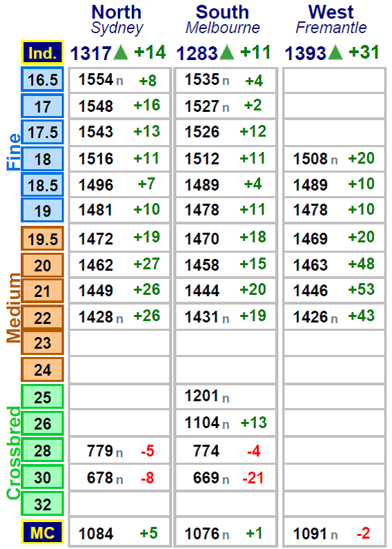Select the MC merino cardings label

click(x=42, y=532)
